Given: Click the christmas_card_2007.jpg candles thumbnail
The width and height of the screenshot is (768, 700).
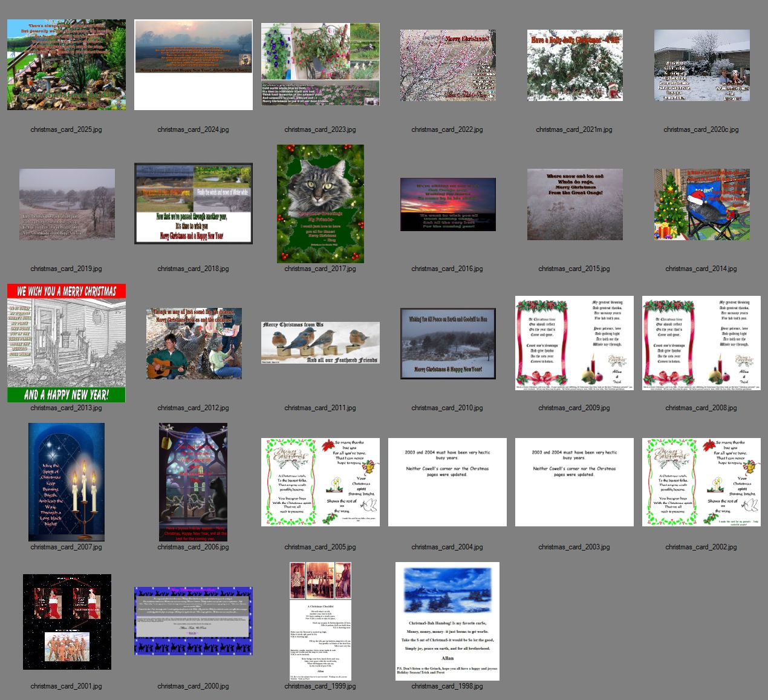Looking at the screenshot, I should tap(67, 482).
